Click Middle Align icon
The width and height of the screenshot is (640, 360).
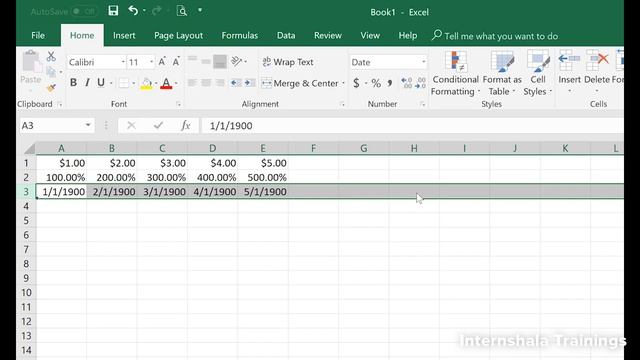[206, 61]
